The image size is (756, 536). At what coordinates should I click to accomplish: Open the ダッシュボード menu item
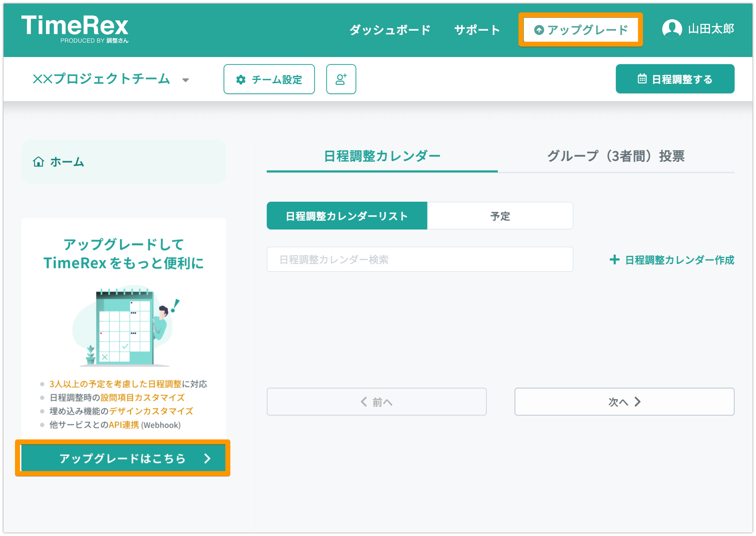click(x=390, y=30)
